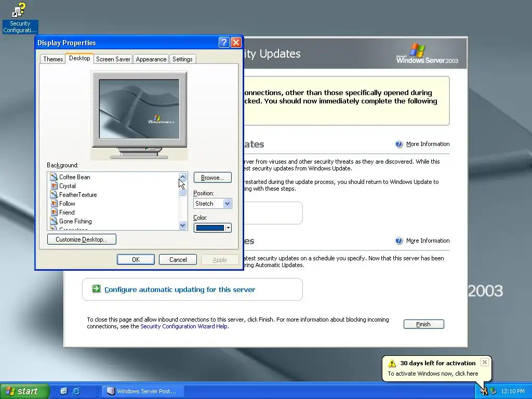Click the activation balloon warning icon
The width and height of the screenshot is (532, 399).
[x=392, y=363]
